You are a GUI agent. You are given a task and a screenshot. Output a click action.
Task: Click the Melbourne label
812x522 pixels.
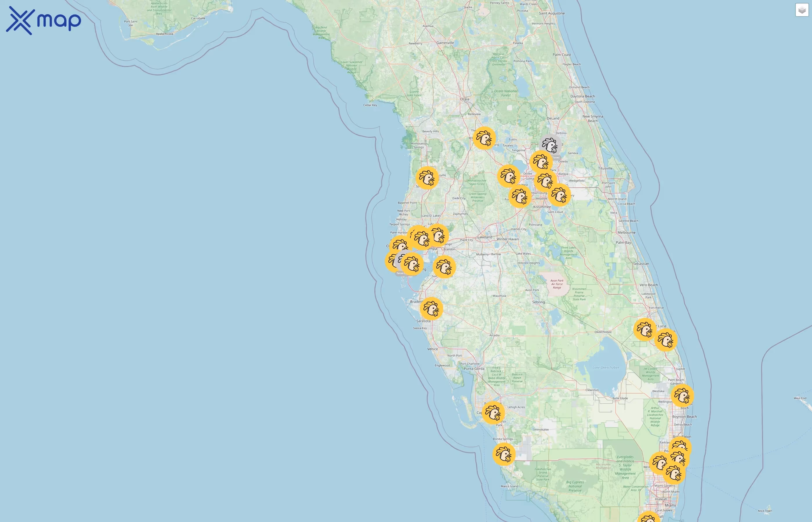(x=626, y=233)
